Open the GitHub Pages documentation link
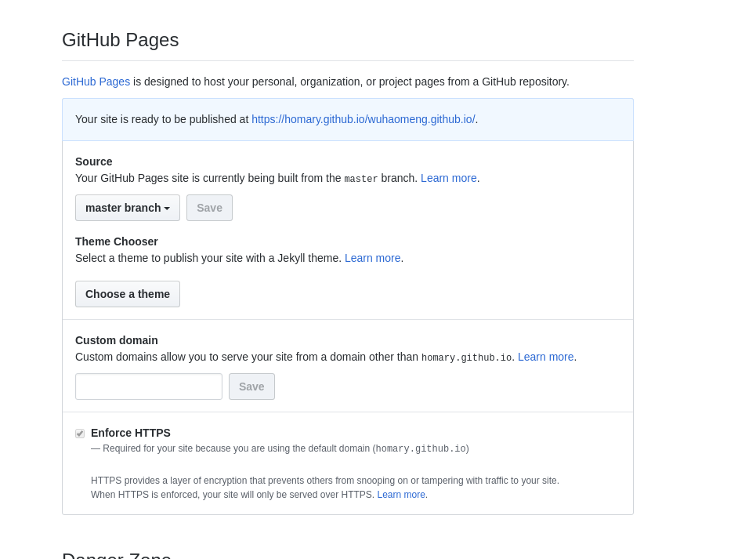This screenshot has width=756, height=559. (96, 82)
